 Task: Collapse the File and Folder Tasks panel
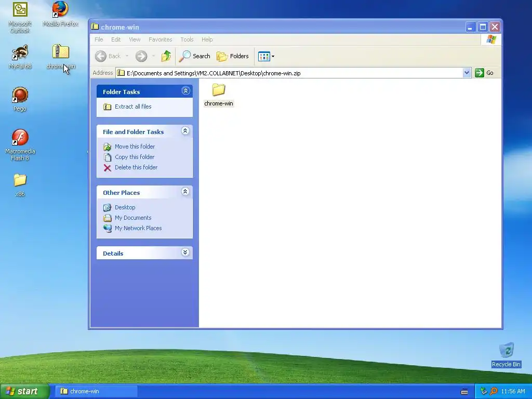coord(185,130)
